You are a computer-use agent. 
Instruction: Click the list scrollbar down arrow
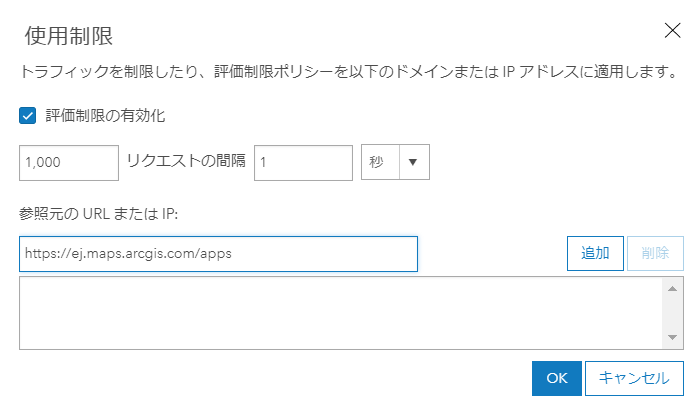(674, 338)
